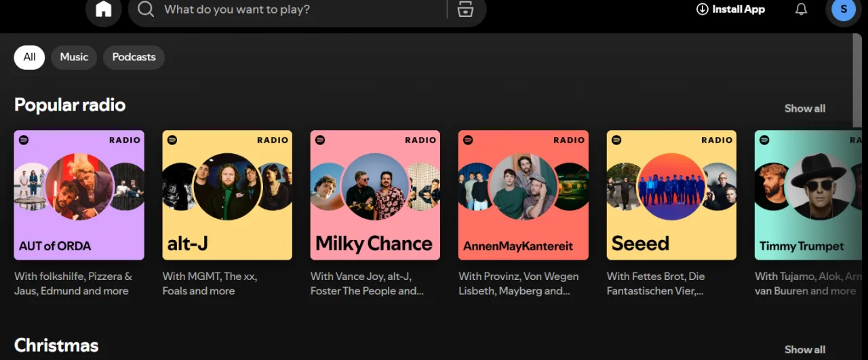868x360 pixels.
Task: Click the Install App download icon
Action: coord(702,9)
